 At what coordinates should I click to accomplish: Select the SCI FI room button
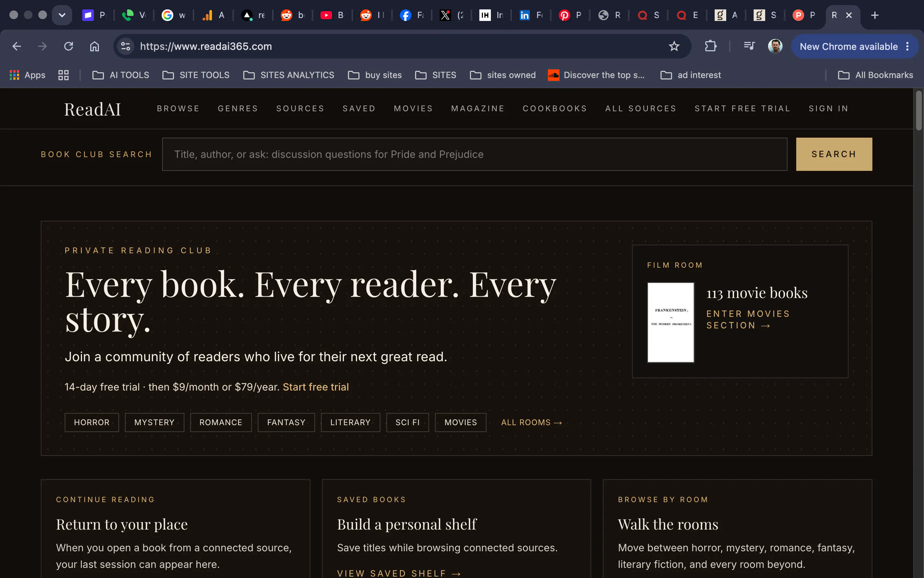[x=407, y=422]
